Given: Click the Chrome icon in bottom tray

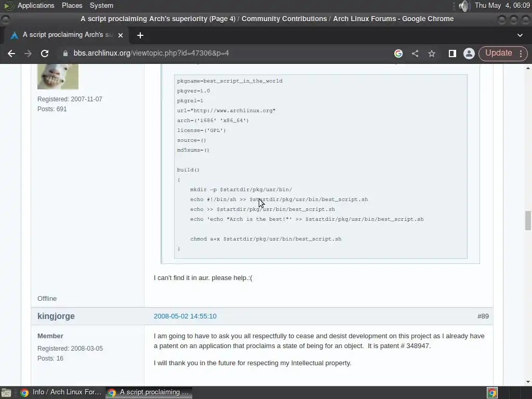Looking at the screenshot, I should 492,393.
